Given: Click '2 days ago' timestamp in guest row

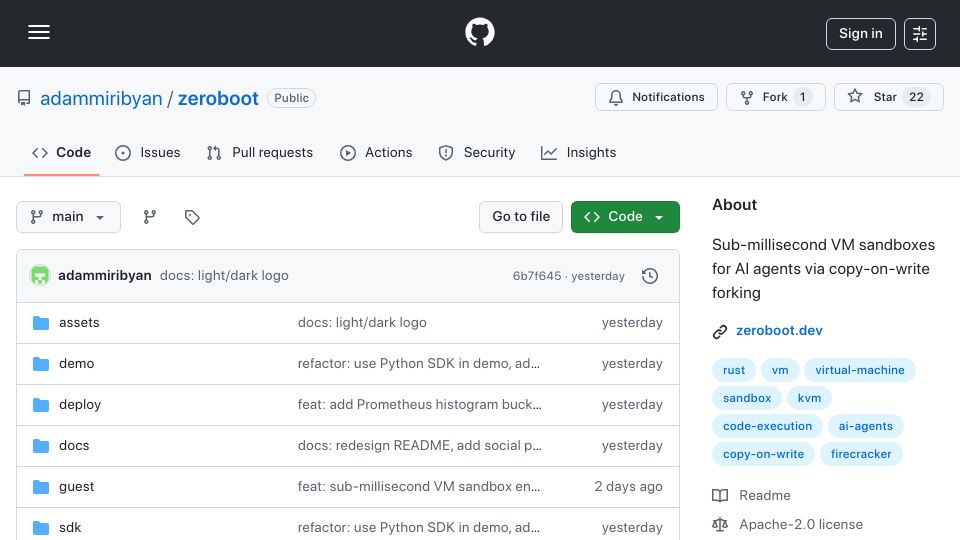Looking at the screenshot, I should [628, 487].
